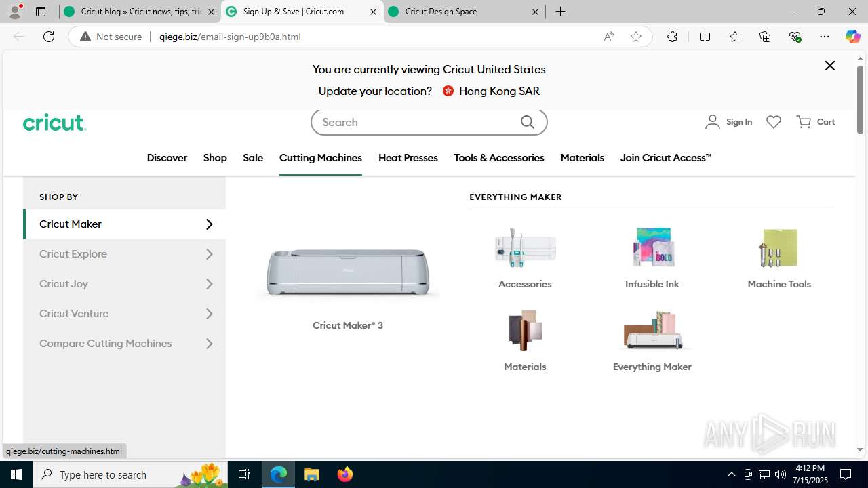This screenshot has width=868, height=488.
Task: Open the browser profile icon
Action: 15,12
